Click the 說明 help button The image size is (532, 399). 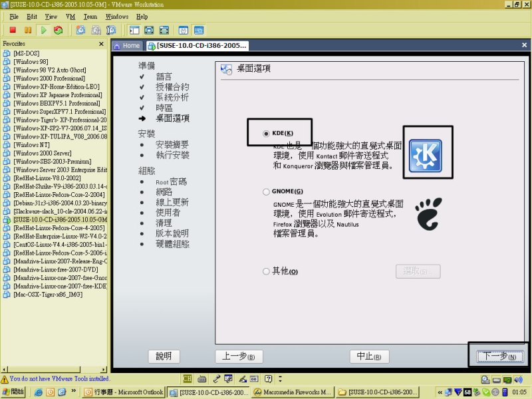click(164, 356)
